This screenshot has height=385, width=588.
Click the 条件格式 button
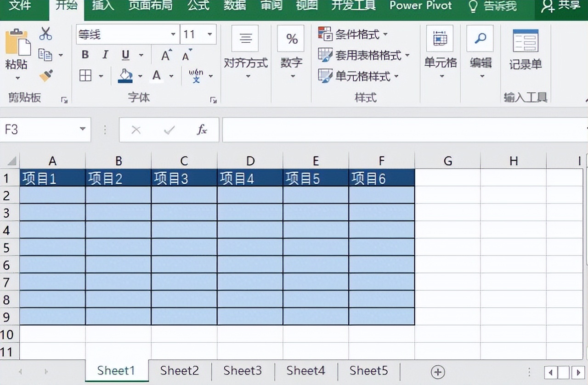tap(353, 34)
